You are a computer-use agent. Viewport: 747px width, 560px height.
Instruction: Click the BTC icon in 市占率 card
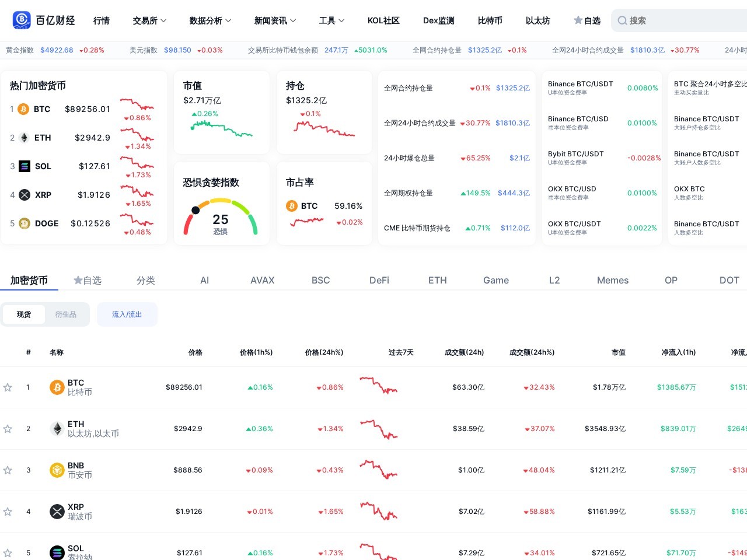point(292,206)
